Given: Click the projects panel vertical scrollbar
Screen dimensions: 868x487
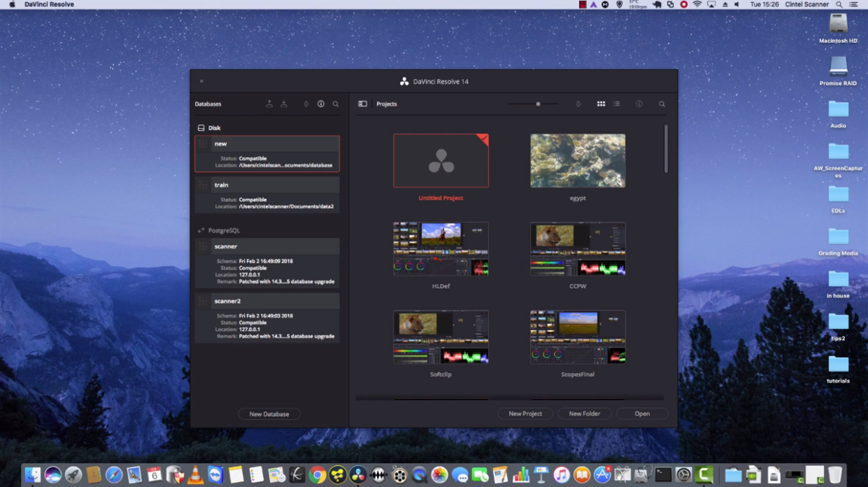Looking at the screenshot, I should pyautogui.click(x=666, y=148).
